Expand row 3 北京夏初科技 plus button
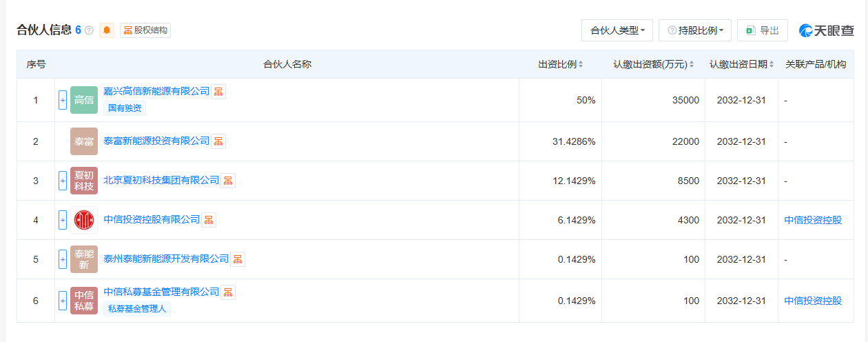 63,181
